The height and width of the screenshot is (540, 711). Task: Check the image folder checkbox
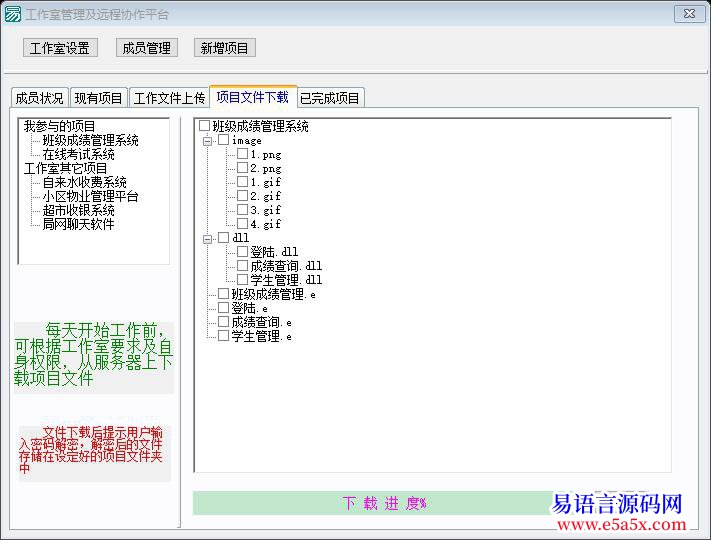pyautogui.click(x=223, y=140)
